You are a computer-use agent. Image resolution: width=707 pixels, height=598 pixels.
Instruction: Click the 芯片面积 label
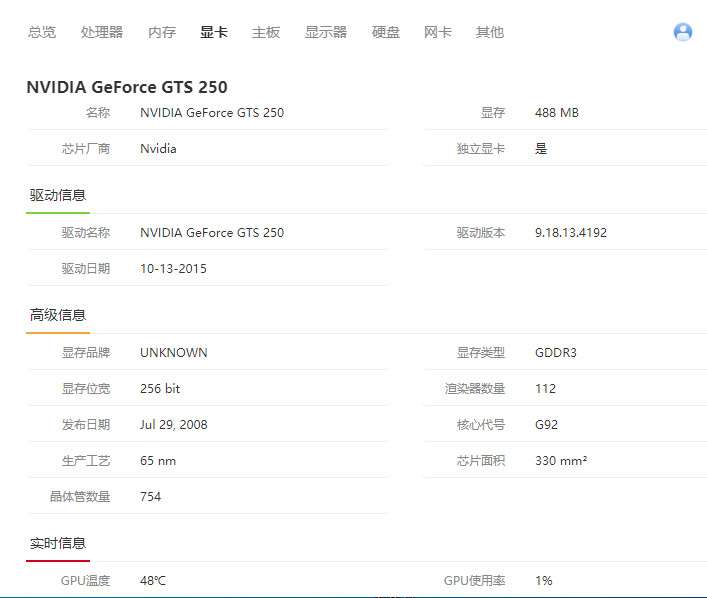click(x=481, y=461)
